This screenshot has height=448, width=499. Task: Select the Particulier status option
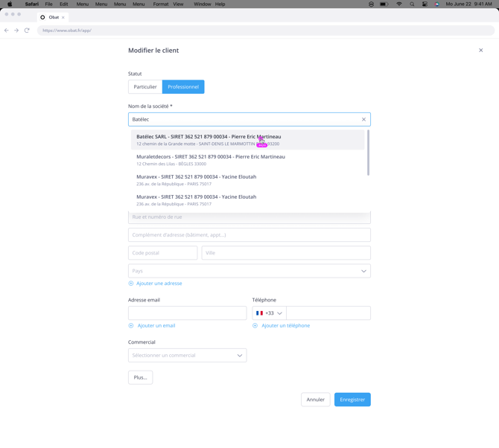pos(145,87)
